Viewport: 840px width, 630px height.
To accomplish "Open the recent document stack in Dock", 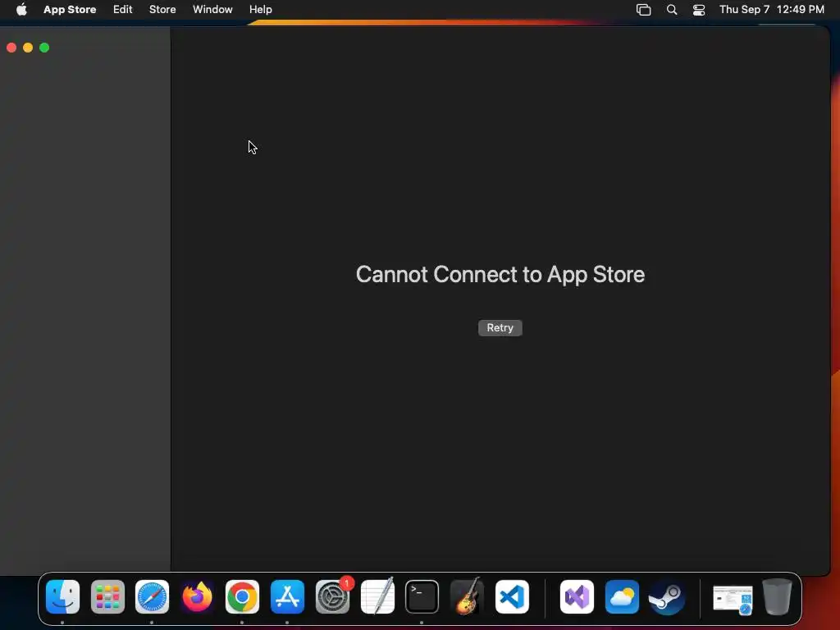I will point(733,599).
